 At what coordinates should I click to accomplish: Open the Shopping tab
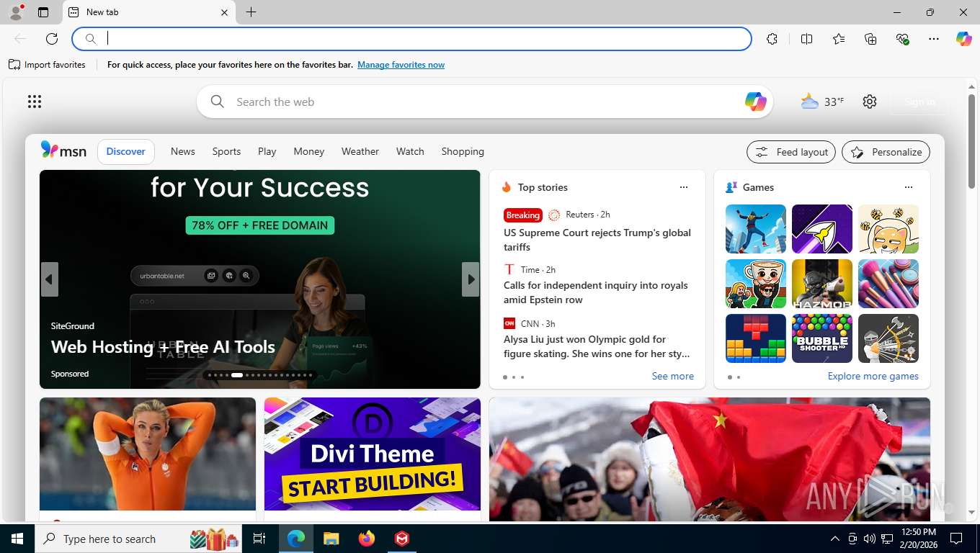click(x=463, y=151)
